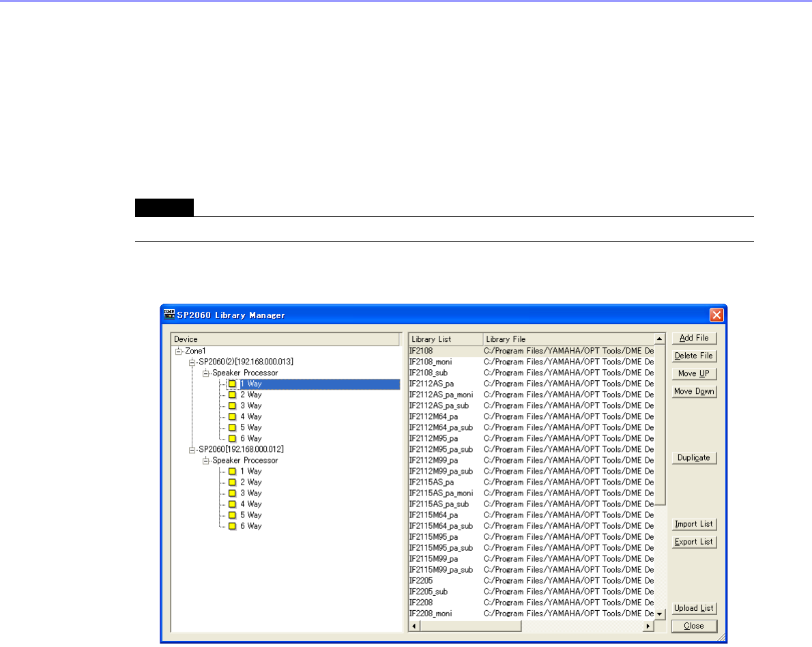Viewport: 812px width, 647px height.
Task: Select the SP2060[192.168.000.012] device label
Action: [x=242, y=450]
